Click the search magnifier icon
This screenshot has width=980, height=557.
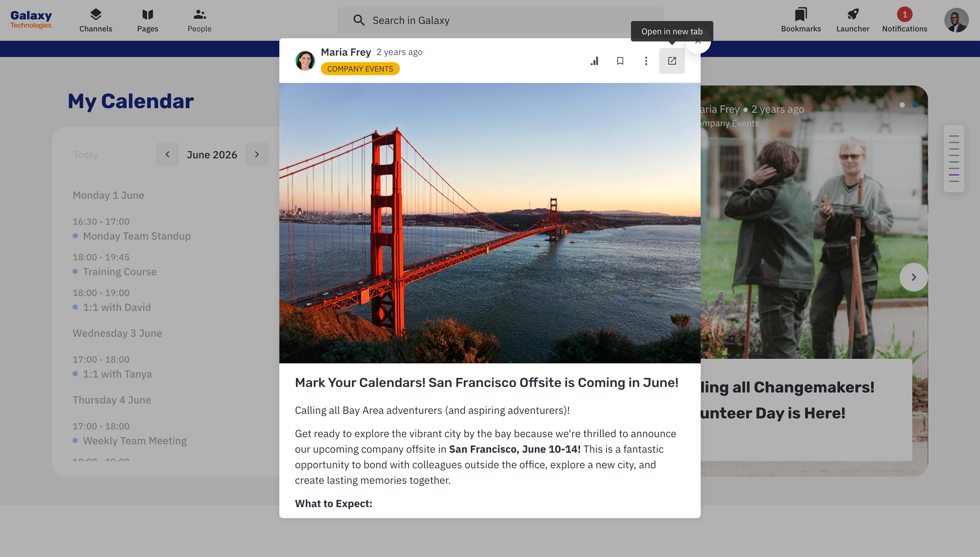click(x=359, y=20)
